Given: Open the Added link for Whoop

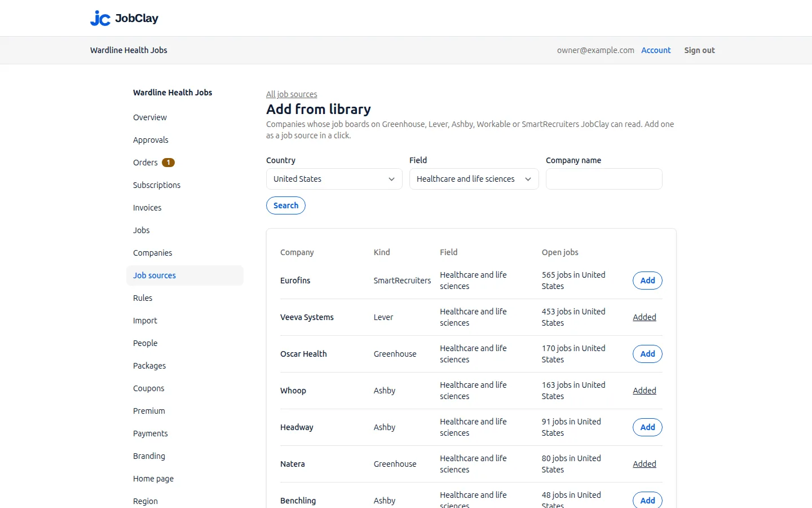Looking at the screenshot, I should (x=645, y=391).
